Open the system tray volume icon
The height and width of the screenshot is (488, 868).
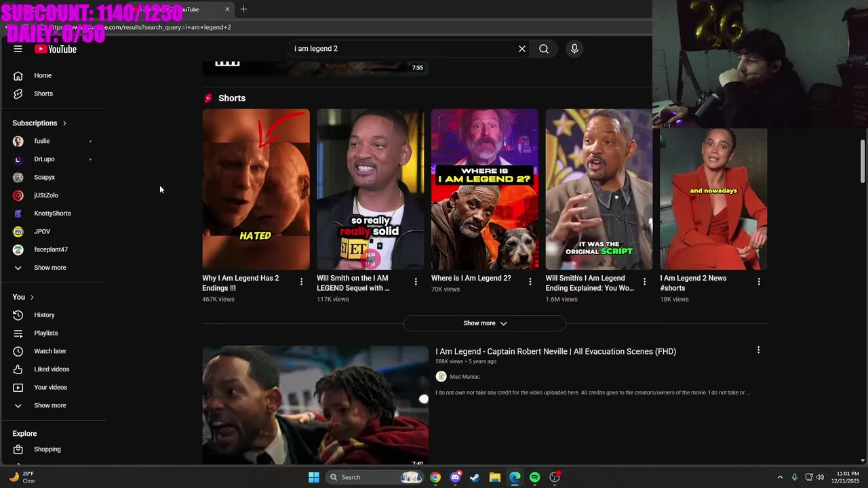tap(820, 477)
